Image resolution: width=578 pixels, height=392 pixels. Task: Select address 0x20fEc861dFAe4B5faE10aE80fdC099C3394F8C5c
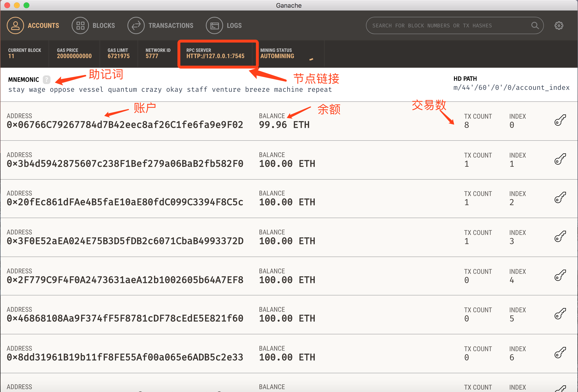[x=125, y=202]
